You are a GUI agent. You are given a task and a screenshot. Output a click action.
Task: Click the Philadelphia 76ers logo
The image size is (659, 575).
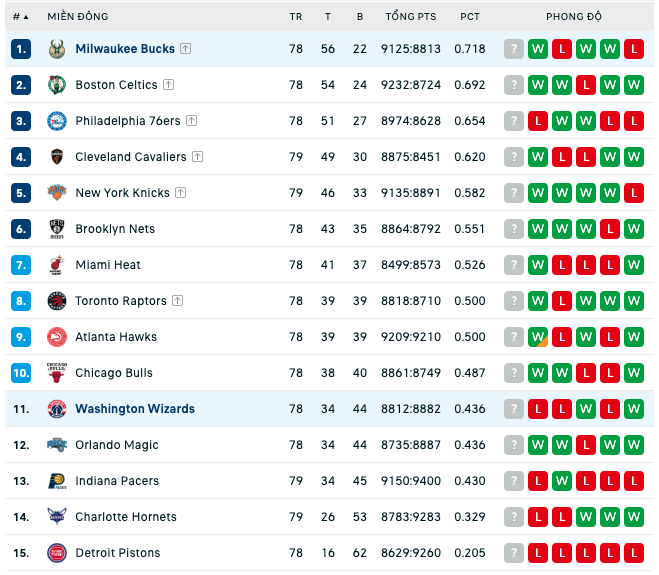point(57,121)
